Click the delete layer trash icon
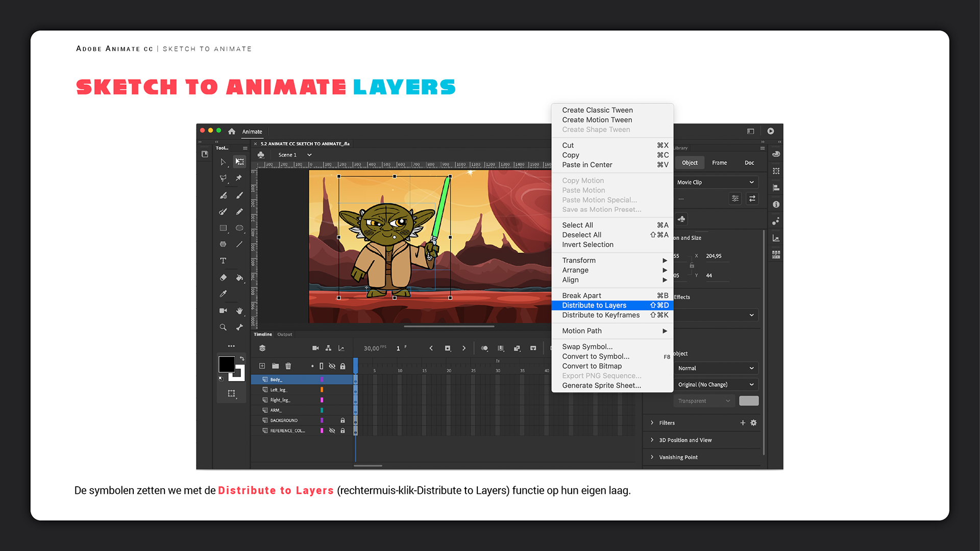Viewport: 980px width, 551px height. pyautogui.click(x=288, y=366)
